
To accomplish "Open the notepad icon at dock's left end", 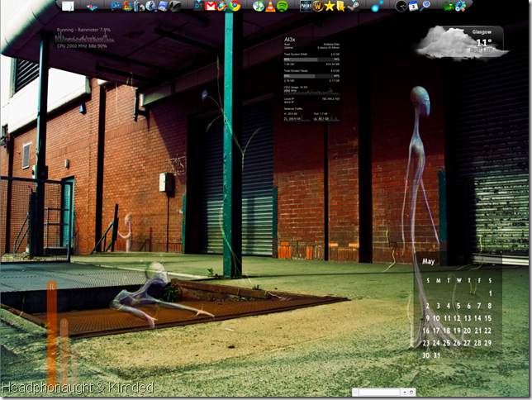I will 68,6.
